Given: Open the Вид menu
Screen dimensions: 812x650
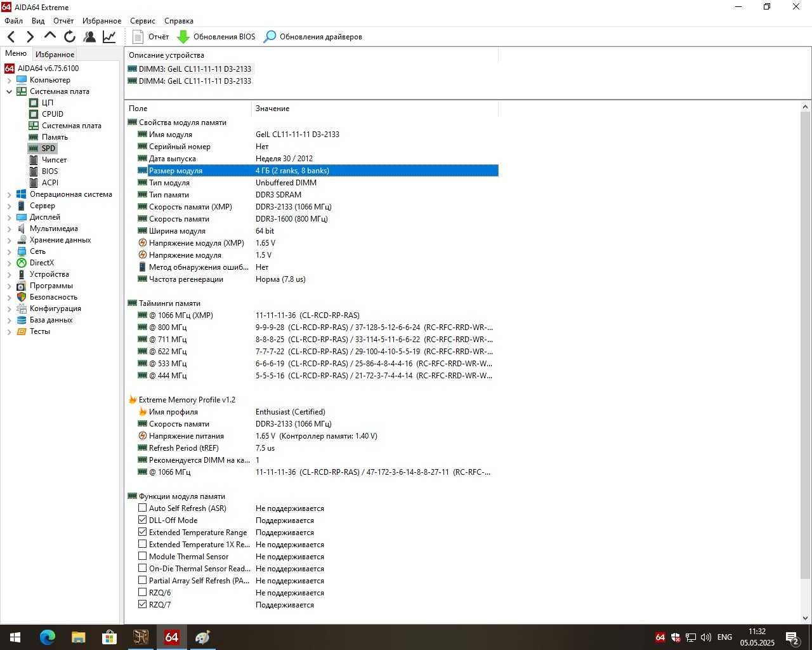Looking at the screenshot, I should 38,21.
